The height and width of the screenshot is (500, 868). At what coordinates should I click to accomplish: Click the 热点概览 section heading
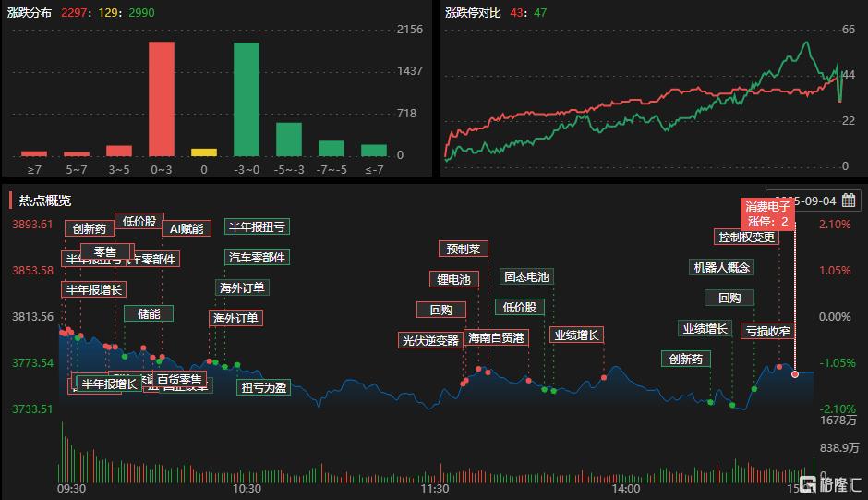tap(45, 201)
